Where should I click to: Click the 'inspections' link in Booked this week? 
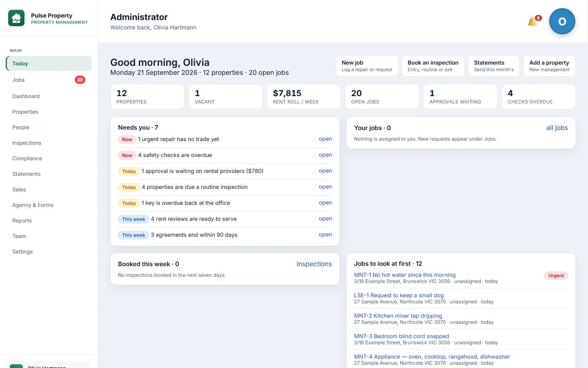click(314, 264)
